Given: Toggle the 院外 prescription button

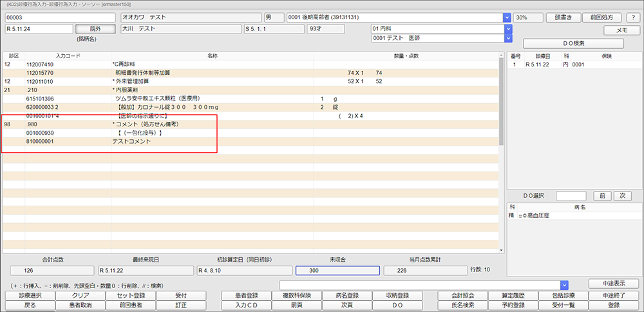Looking at the screenshot, I should (x=94, y=29).
